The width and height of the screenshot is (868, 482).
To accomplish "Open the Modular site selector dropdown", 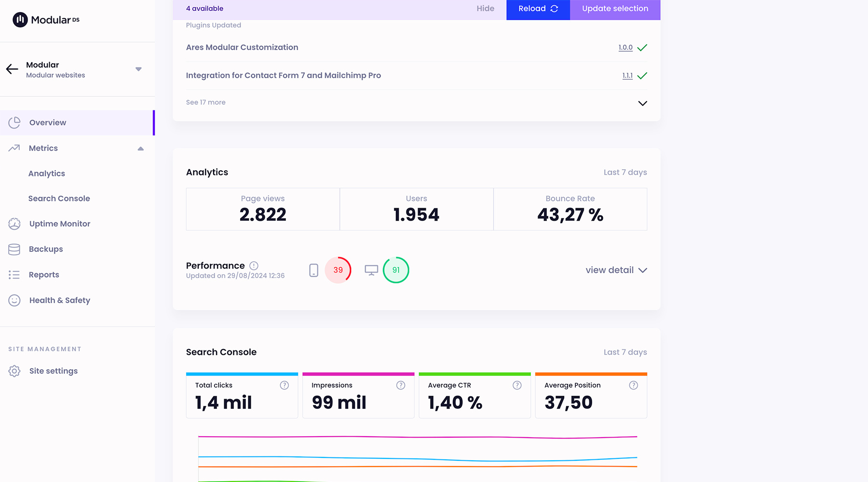I will tap(138, 69).
